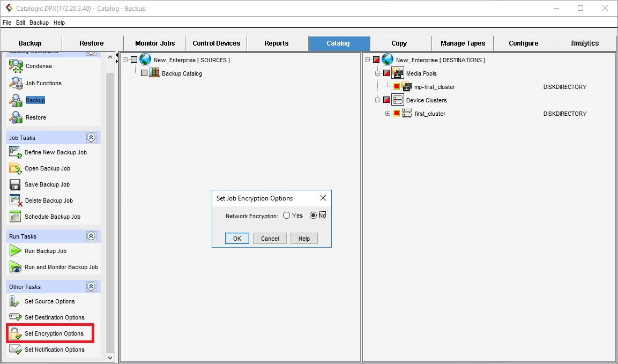Open the Schedule Backup Job calendar icon
This screenshot has height=364, width=618.
pyautogui.click(x=16, y=217)
